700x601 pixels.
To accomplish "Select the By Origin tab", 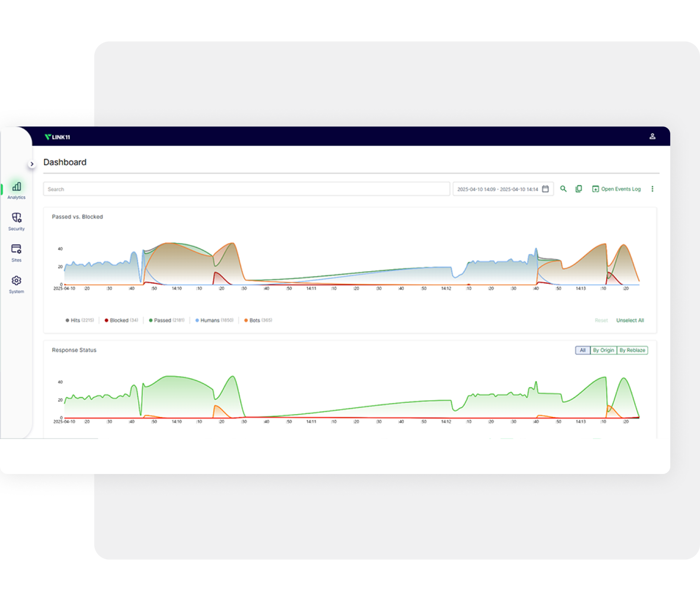I will 603,350.
